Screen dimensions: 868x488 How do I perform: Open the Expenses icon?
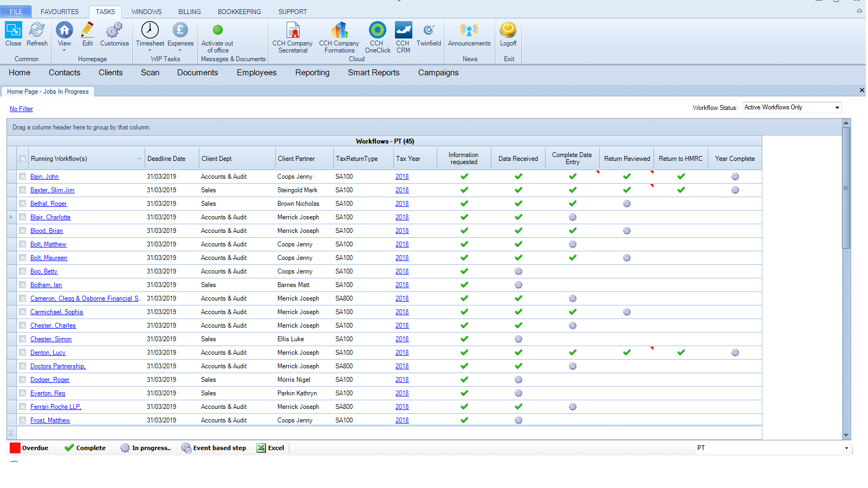coord(180,30)
